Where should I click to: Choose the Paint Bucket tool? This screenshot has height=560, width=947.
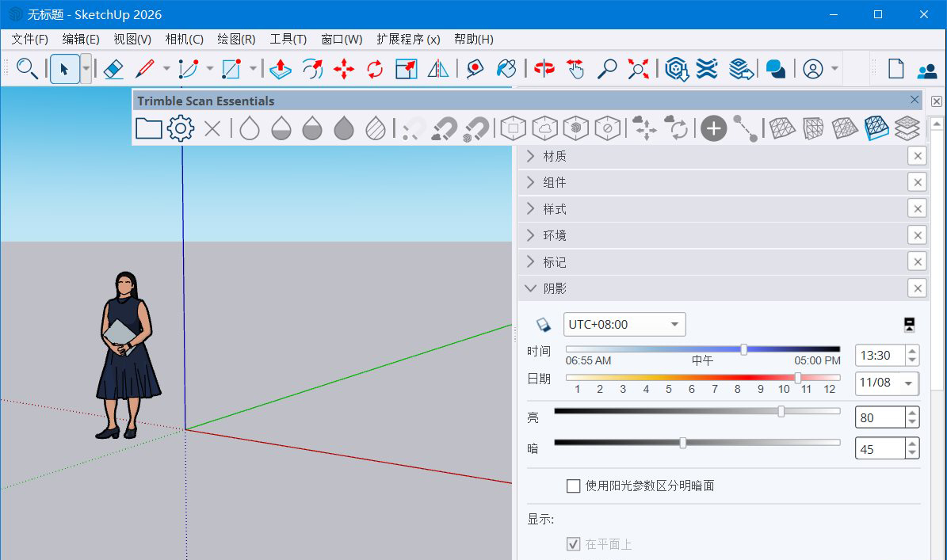tap(506, 69)
